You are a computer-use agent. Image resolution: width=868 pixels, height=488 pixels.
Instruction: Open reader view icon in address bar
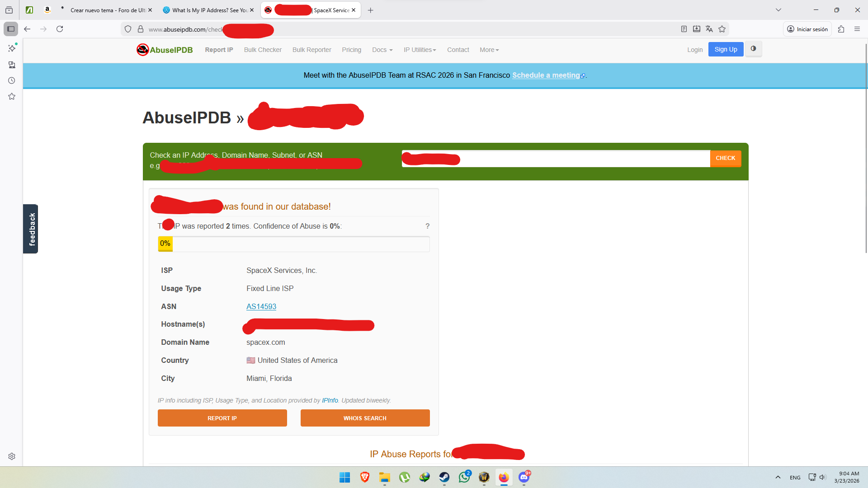point(684,29)
